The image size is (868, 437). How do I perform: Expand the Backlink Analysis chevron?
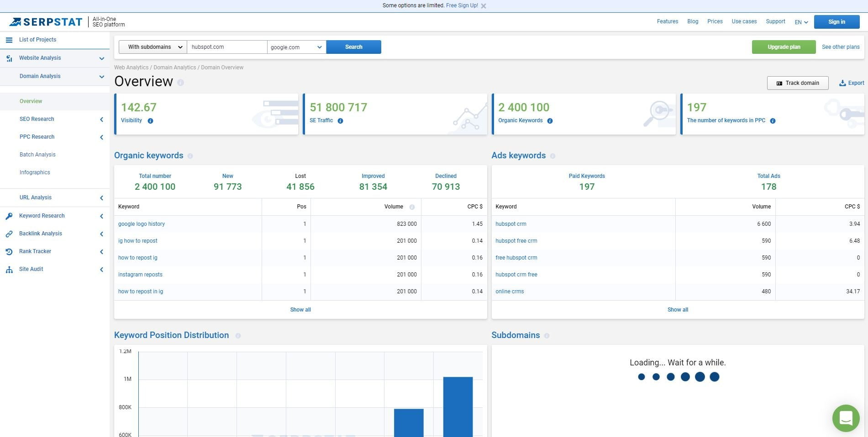coord(101,234)
